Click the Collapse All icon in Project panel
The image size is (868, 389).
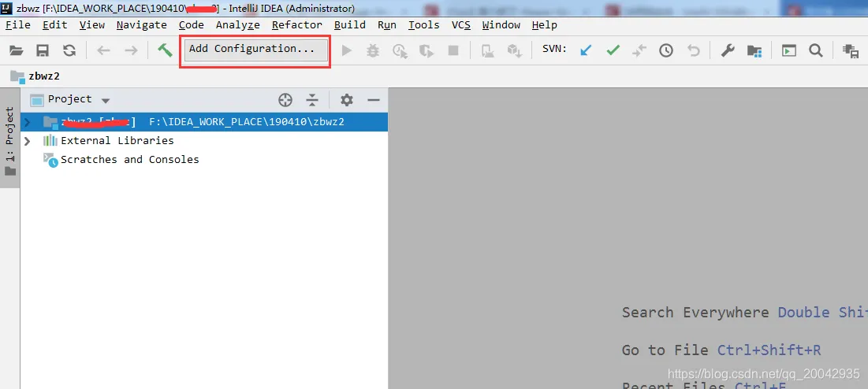click(312, 100)
